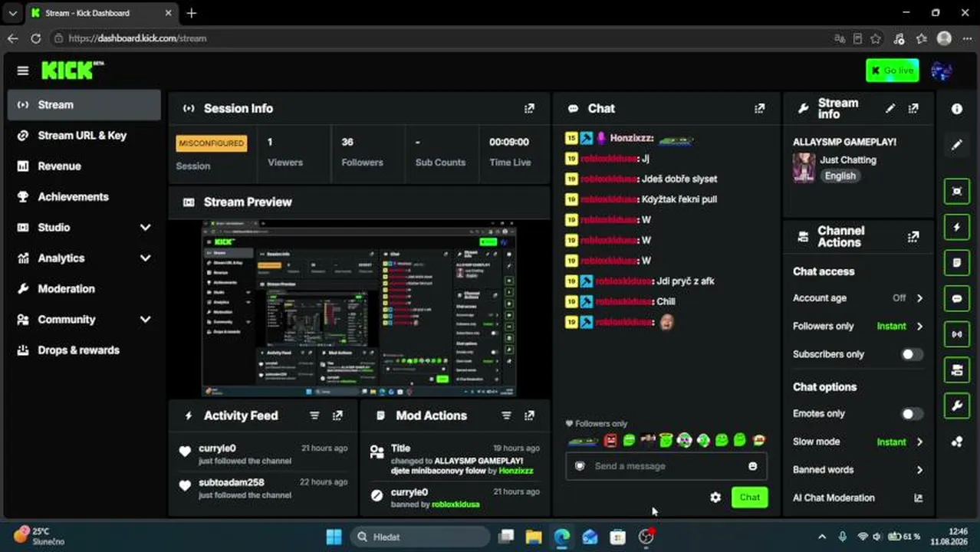Click the taskbar Hledat search box
The height and width of the screenshot is (552, 980).
coord(420,537)
